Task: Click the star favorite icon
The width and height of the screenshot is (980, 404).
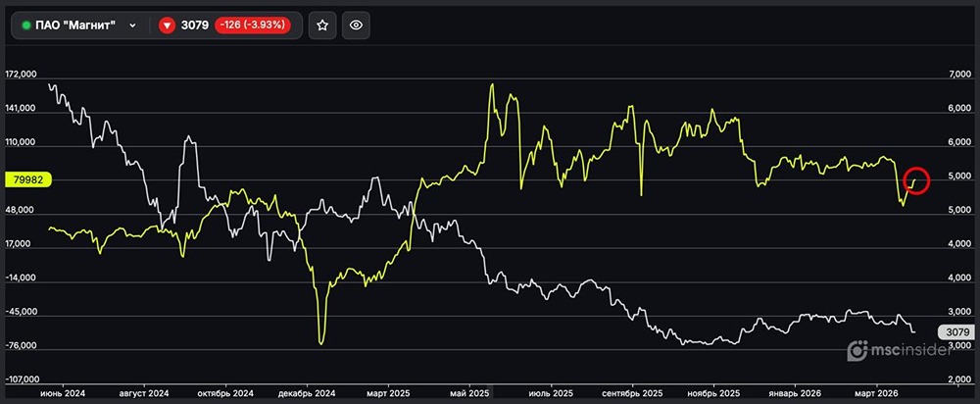Action: (x=322, y=25)
